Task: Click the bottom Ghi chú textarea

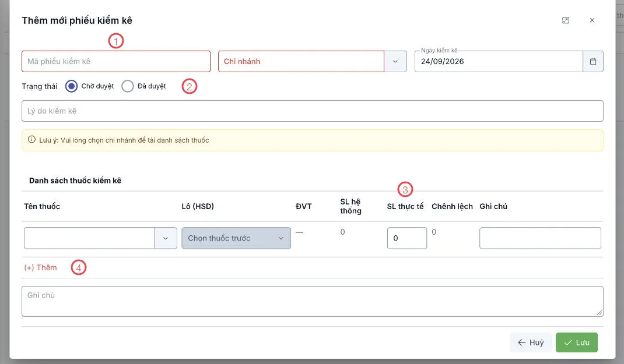Action: pyautogui.click(x=313, y=301)
